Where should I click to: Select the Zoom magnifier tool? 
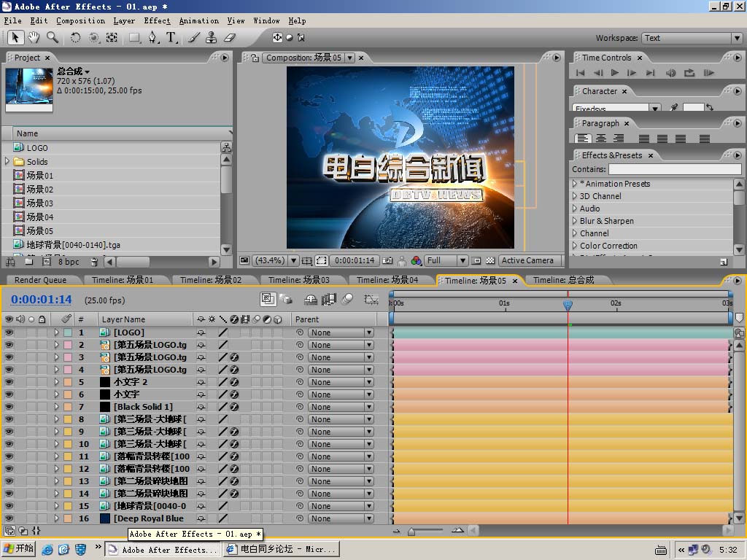coord(53,37)
